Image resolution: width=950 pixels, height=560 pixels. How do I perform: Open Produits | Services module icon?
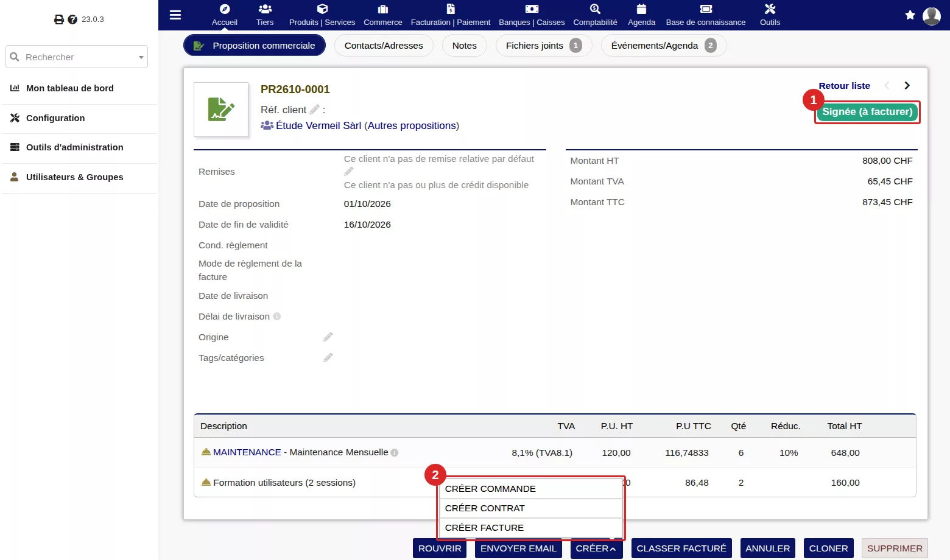pyautogui.click(x=322, y=9)
